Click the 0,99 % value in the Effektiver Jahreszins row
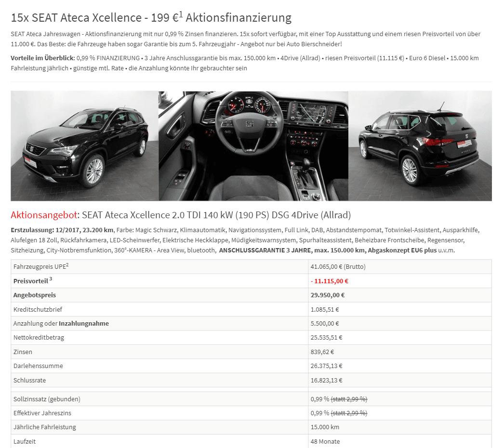The width and height of the screenshot is (504, 448). click(x=320, y=413)
